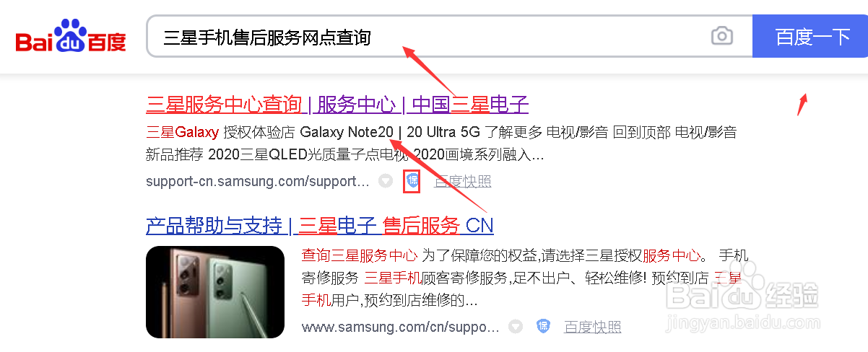Viewport: 868px width, 352px height.
Task: Click the shield icon under support-cn.samsung.com result
Action: (412, 181)
